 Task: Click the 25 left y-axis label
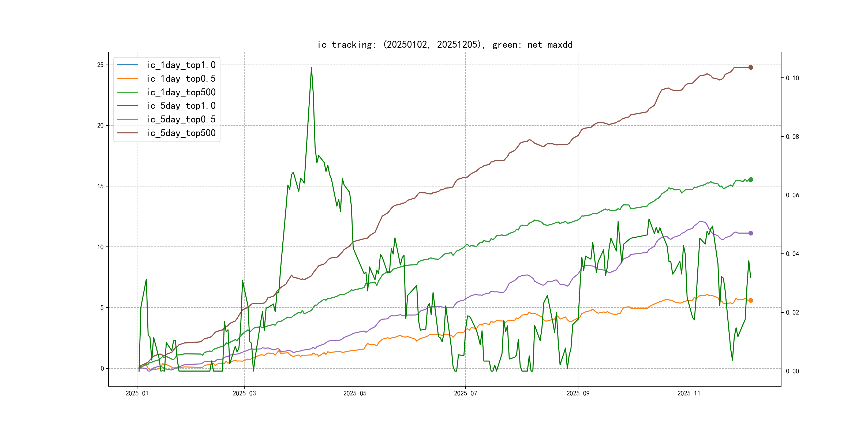coord(100,65)
